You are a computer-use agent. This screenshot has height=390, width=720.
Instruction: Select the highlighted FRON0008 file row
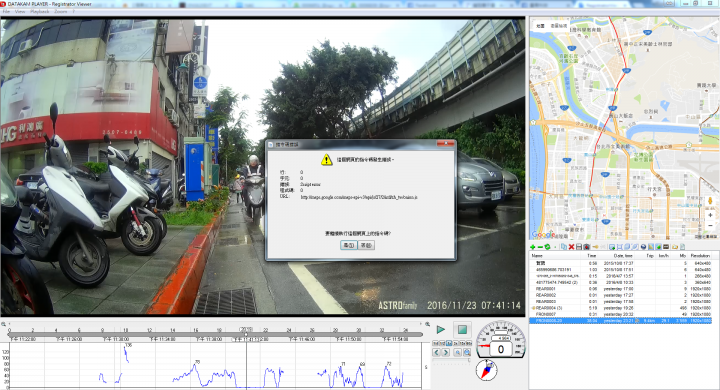coord(620,321)
